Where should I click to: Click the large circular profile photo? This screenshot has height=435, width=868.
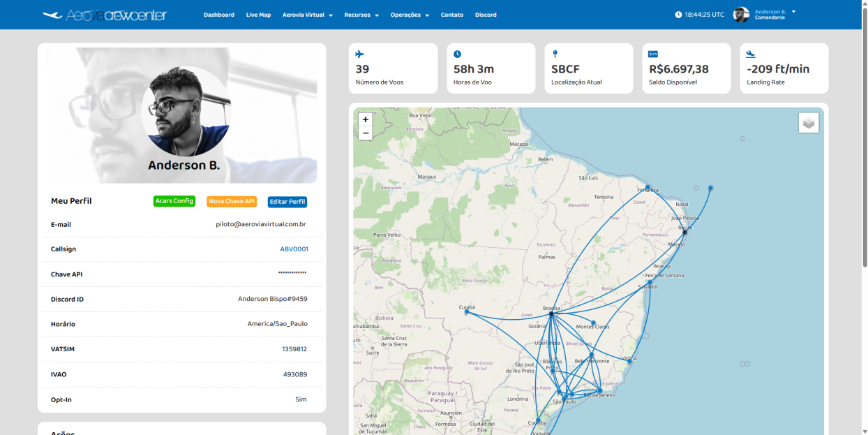186,112
